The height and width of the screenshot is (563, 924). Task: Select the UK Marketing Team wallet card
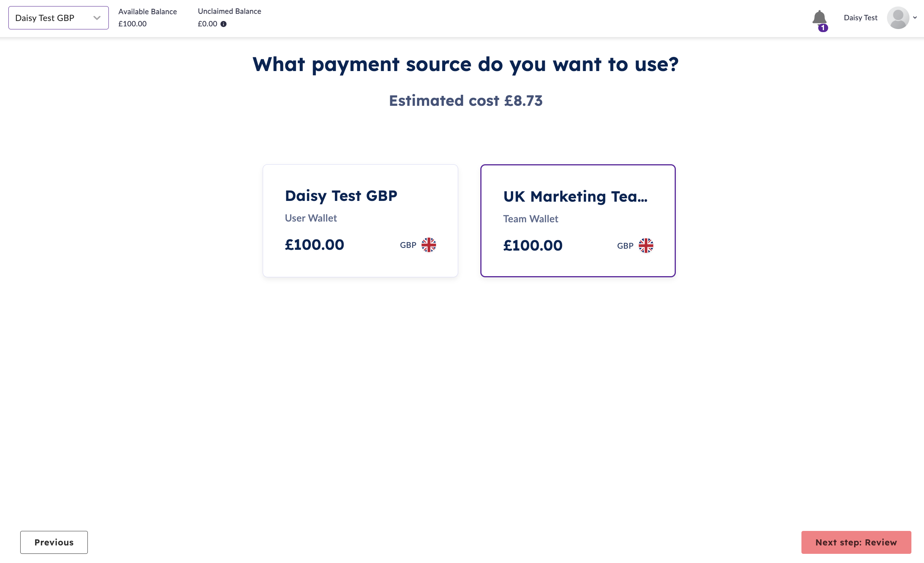coord(578,220)
